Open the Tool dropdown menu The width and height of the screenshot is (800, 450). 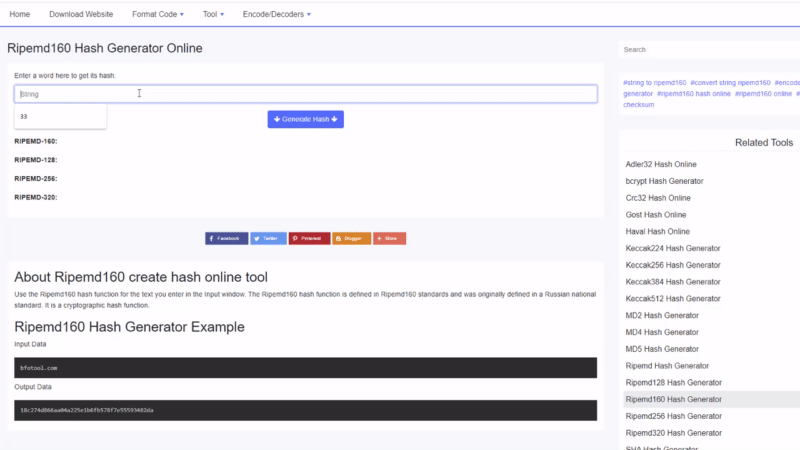[x=212, y=14]
